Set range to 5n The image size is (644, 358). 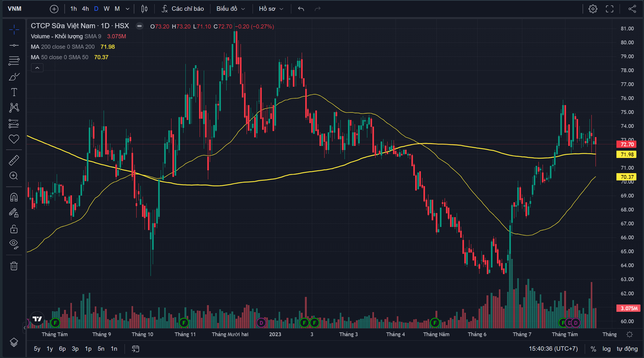pos(101,349)
